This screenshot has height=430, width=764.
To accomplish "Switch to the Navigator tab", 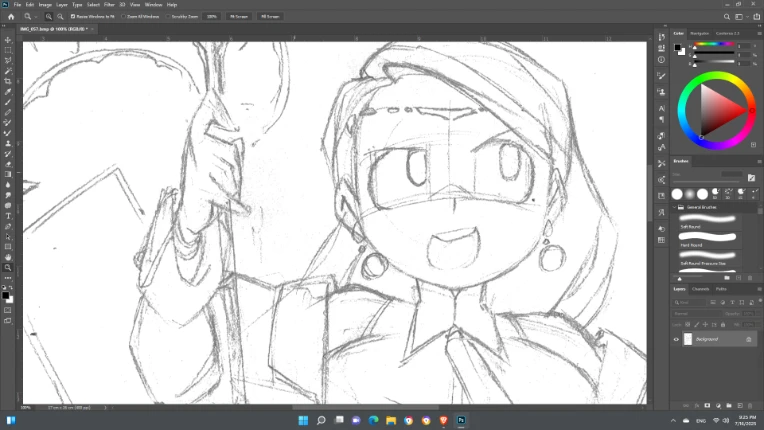I will [x=699, y=34].
